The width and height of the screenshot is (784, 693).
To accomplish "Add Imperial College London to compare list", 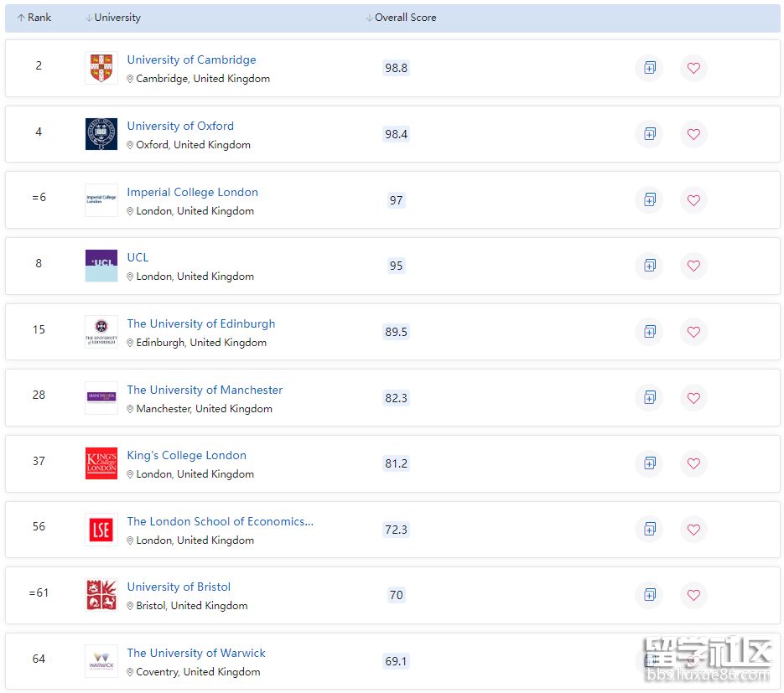I will pyautogui.click(x=650, y=200).
